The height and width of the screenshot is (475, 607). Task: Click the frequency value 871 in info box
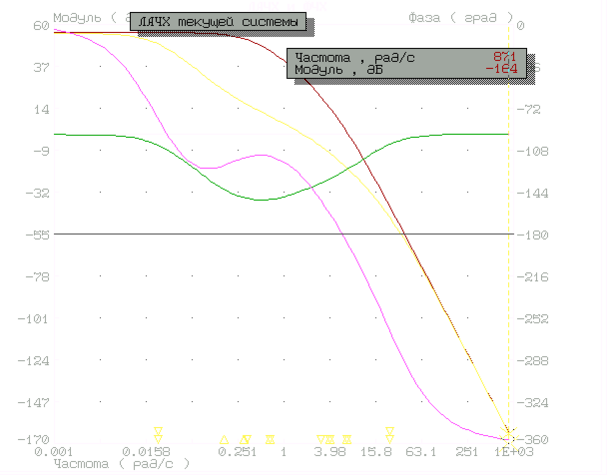pos(504,57)
